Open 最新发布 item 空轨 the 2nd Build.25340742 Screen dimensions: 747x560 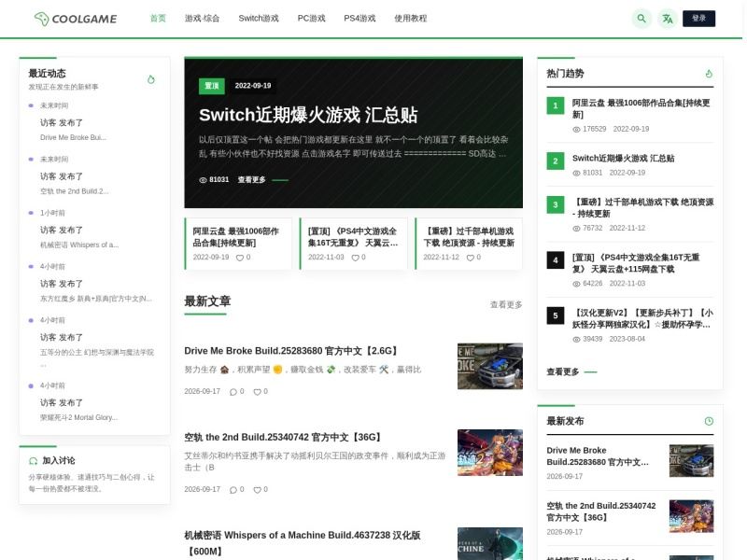coord(601,511)
